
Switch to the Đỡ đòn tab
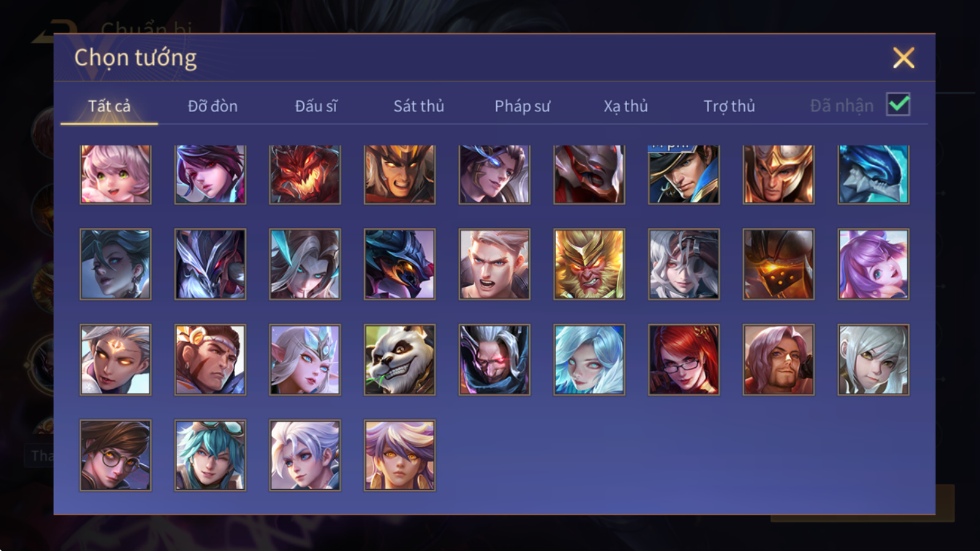point(213,107)
